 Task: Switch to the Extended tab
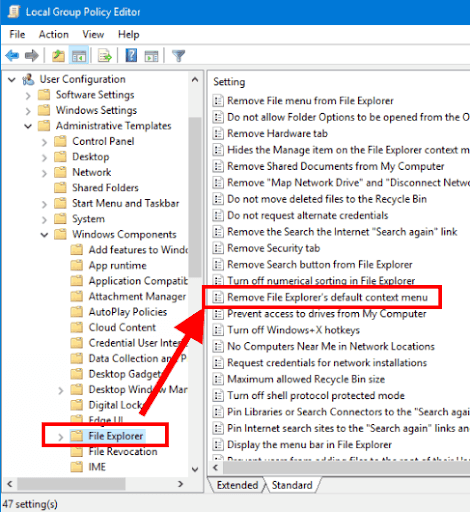click(x=237, y=485)
